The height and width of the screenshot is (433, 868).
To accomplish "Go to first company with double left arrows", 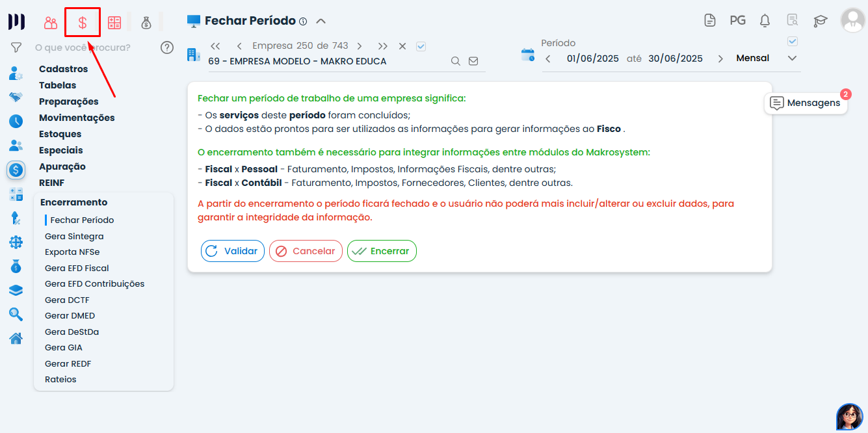I will coord(216,46).
